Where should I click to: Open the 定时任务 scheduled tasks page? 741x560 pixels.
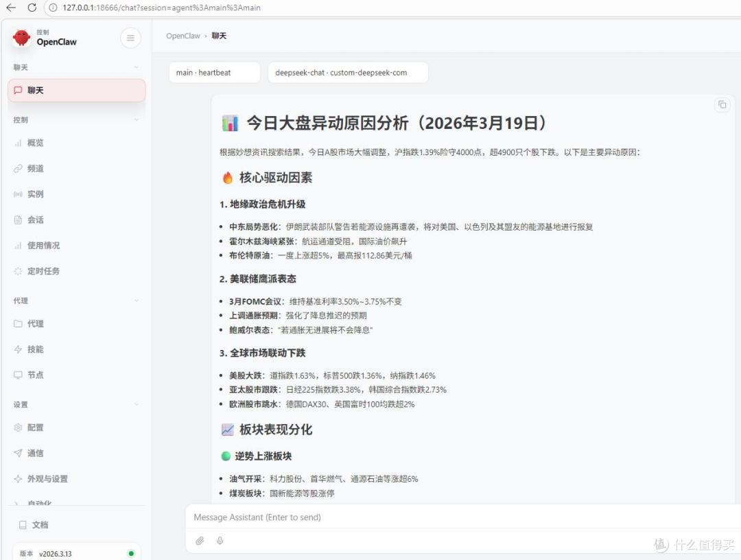[77, 271]
